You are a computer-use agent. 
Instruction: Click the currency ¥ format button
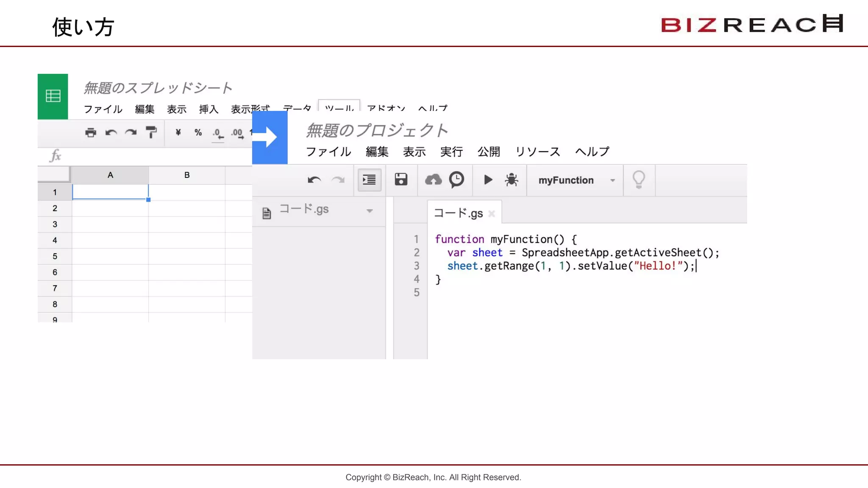point(178,133)
